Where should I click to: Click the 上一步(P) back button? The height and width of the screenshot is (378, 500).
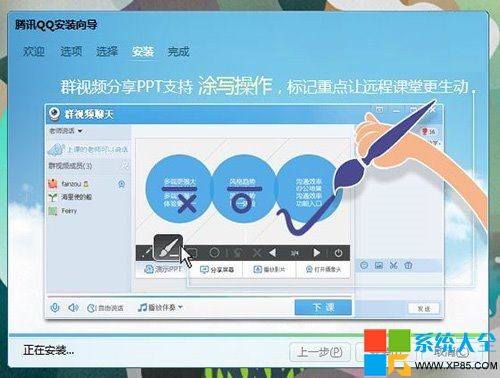point(320,352)
